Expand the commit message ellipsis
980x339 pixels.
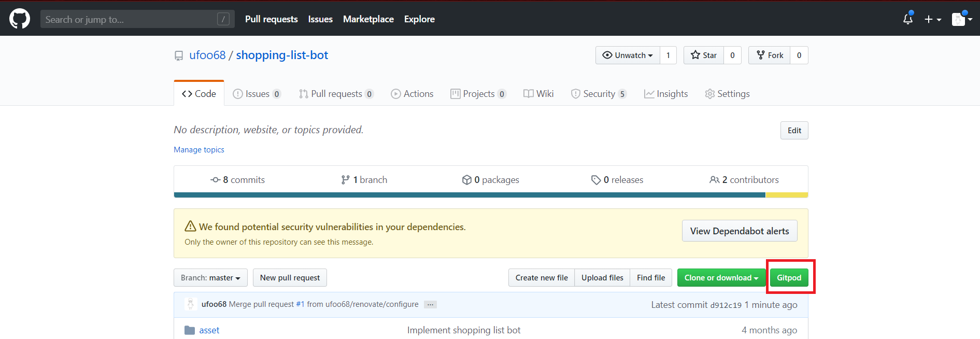click(430, 305)
